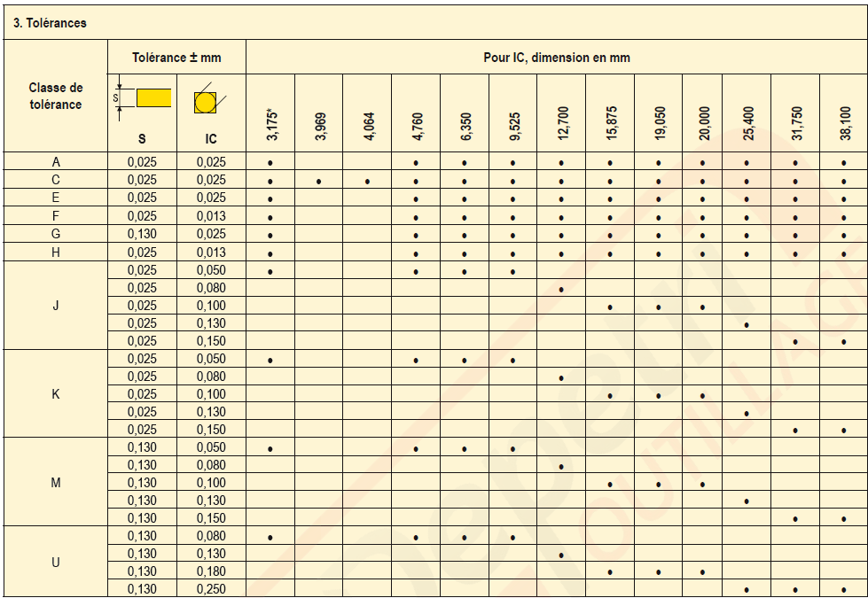The width and height of the screenshot is (868, 598).
Task: Click IC value '0,080' in class J
Action: pyautogui.click(x=211, y=288)
